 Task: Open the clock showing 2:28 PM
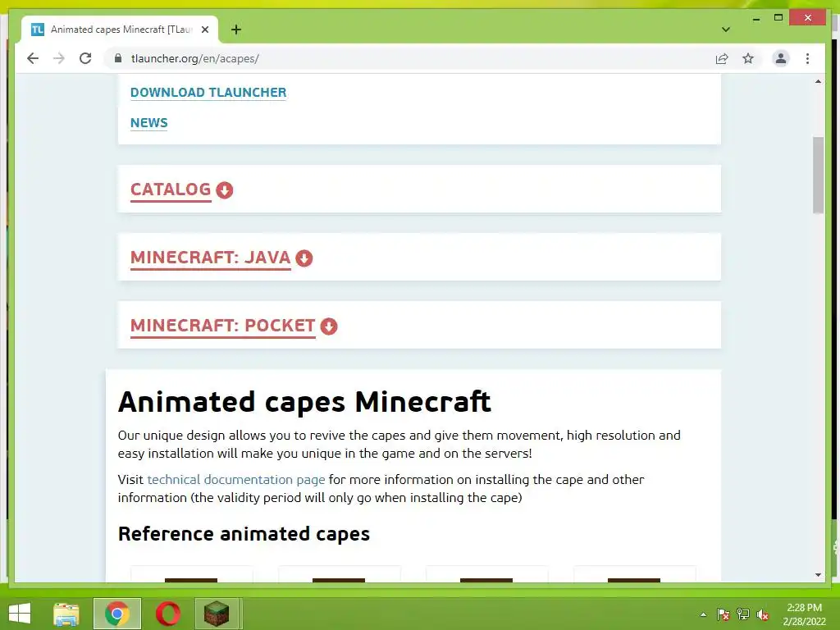click(804, 614)
